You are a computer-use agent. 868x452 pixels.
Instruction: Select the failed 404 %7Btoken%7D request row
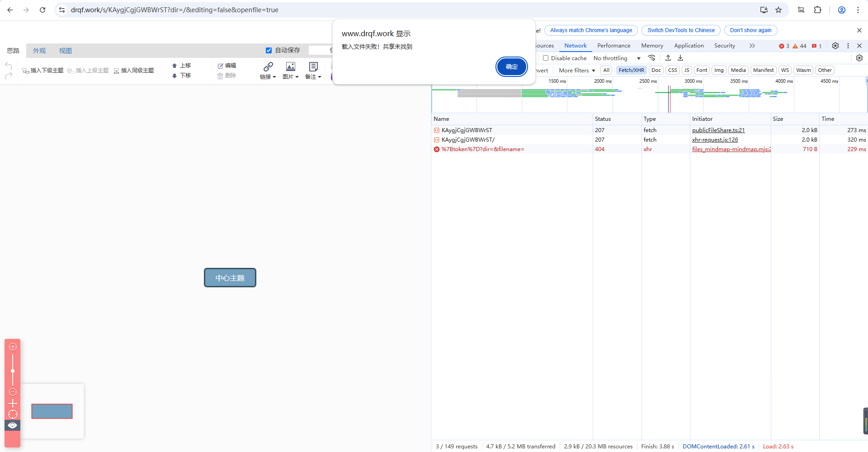(x=649, y=149)
